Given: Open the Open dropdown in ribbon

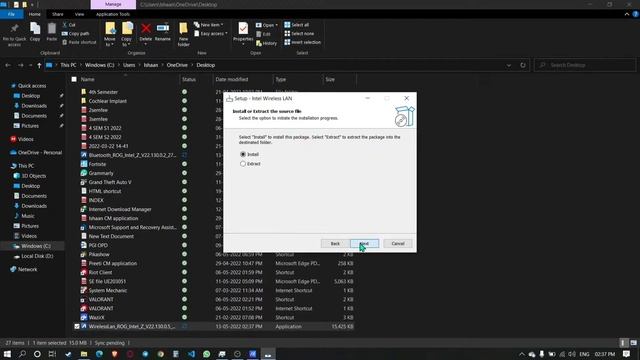Looking at the screenshot, I should click(267, 25).
